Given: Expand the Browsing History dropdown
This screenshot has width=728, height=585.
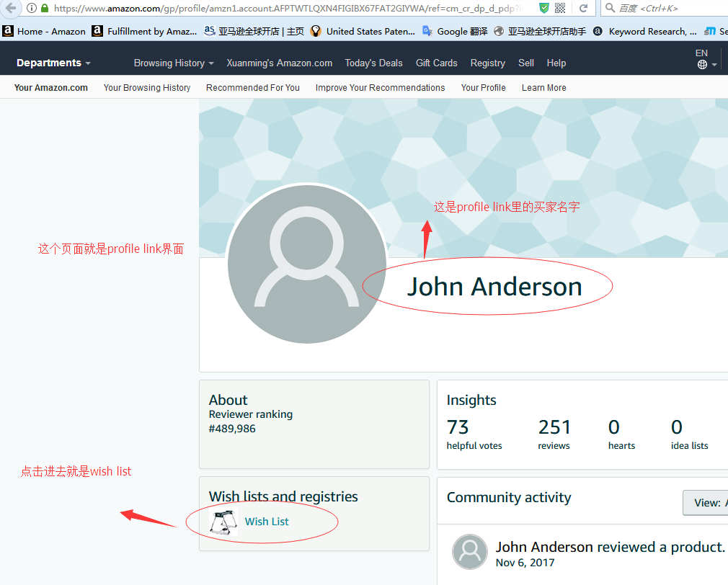Looking at the screenshot, I should [x=174, y=63].
